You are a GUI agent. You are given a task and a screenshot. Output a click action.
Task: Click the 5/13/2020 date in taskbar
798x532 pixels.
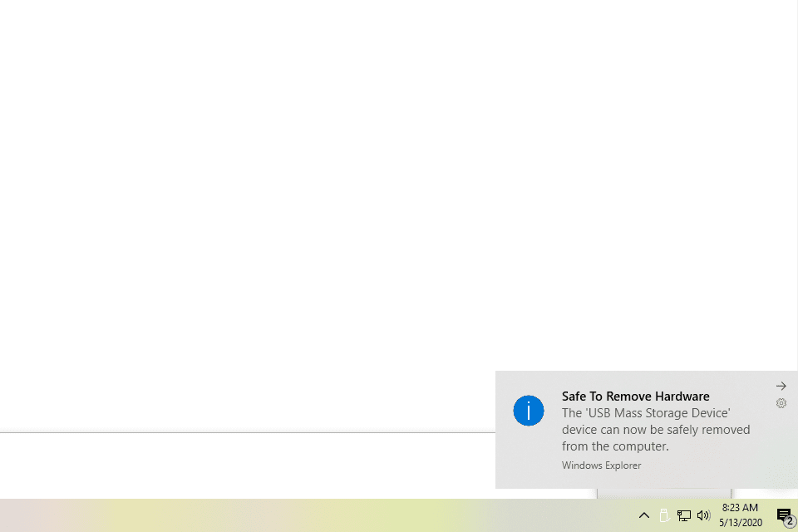[x=740, y=523]
